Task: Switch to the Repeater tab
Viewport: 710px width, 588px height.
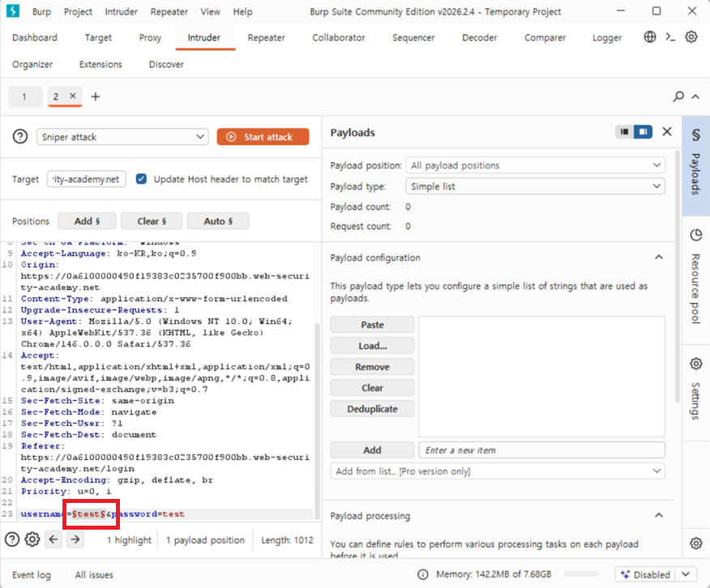Action: pos(266,37)
